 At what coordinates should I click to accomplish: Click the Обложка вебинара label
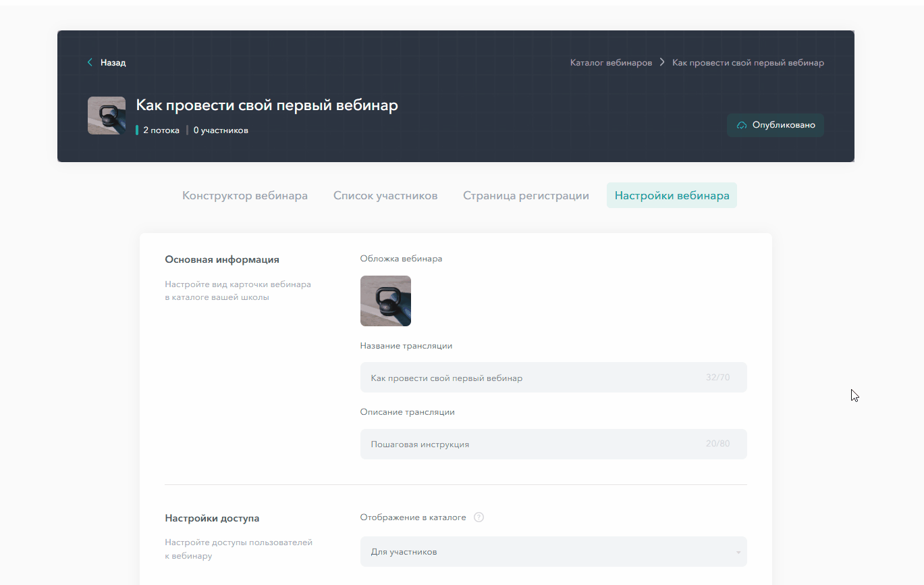[401, 259]
